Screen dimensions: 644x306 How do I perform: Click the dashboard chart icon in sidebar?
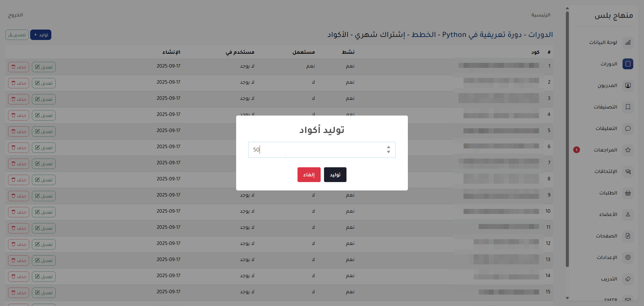628,42
